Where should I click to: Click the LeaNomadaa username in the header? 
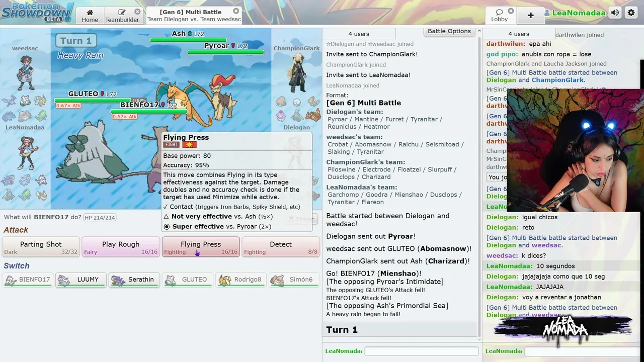(579, 13)
